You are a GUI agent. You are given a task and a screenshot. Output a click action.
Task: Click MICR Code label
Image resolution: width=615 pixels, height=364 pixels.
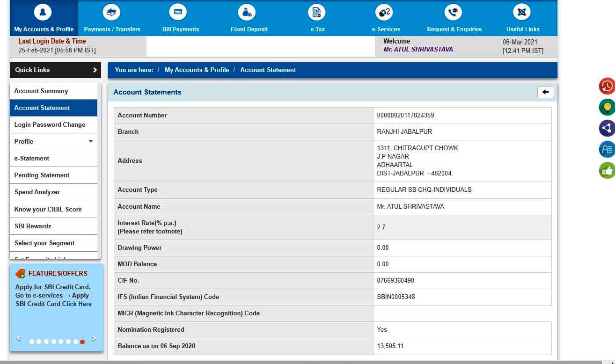189,313
